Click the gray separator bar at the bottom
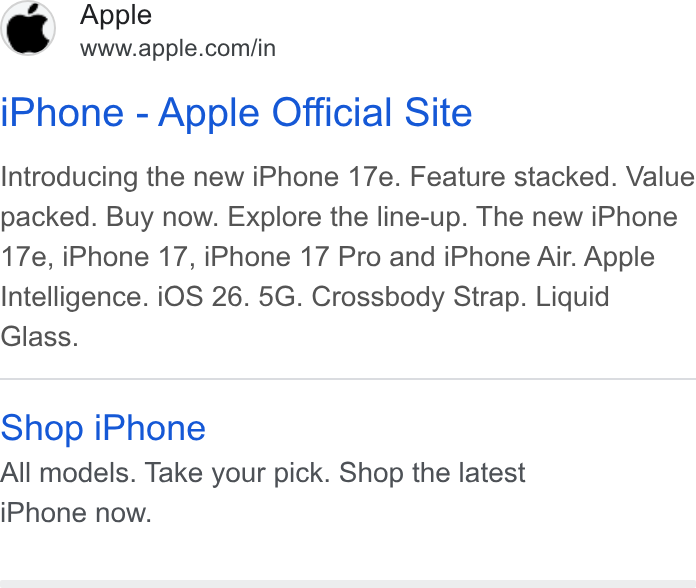The height and width of the screenshot is (588, 696). 348,584
